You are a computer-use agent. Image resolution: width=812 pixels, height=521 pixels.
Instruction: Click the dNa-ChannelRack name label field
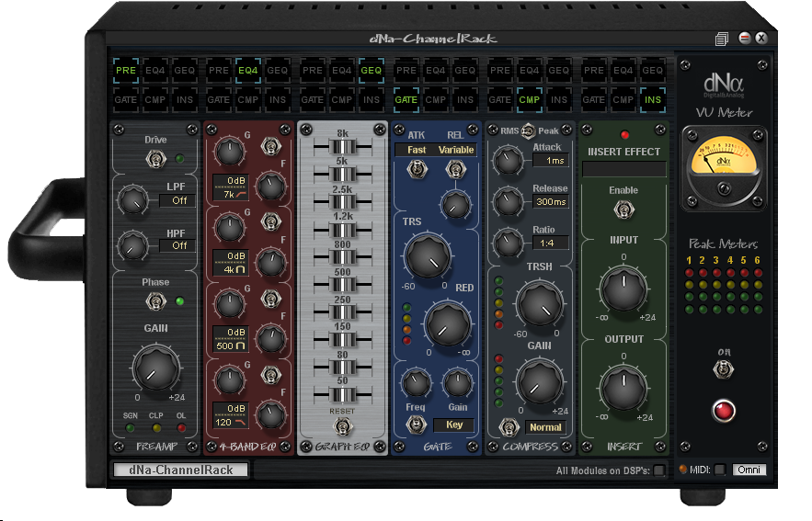pyautogui.click(x=181, y=470)
